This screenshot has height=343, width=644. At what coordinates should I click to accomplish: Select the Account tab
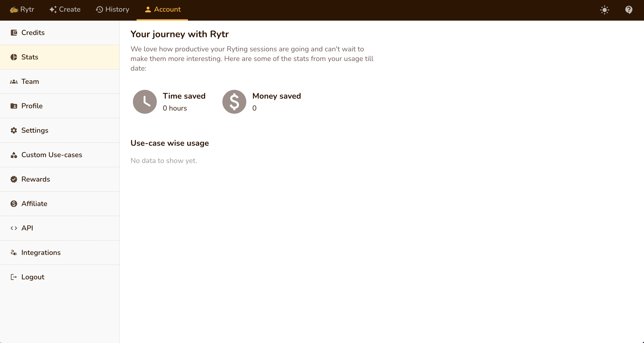[x=163, y=9]
